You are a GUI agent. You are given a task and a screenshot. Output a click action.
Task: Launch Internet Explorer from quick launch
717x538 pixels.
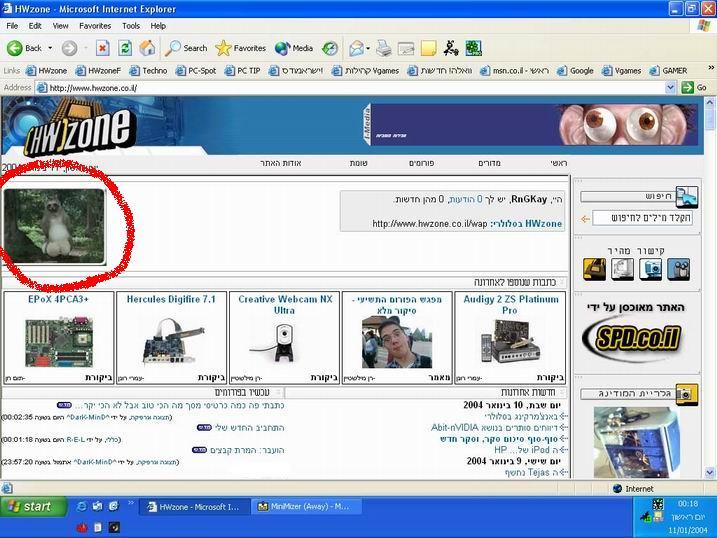pos(81,506)
